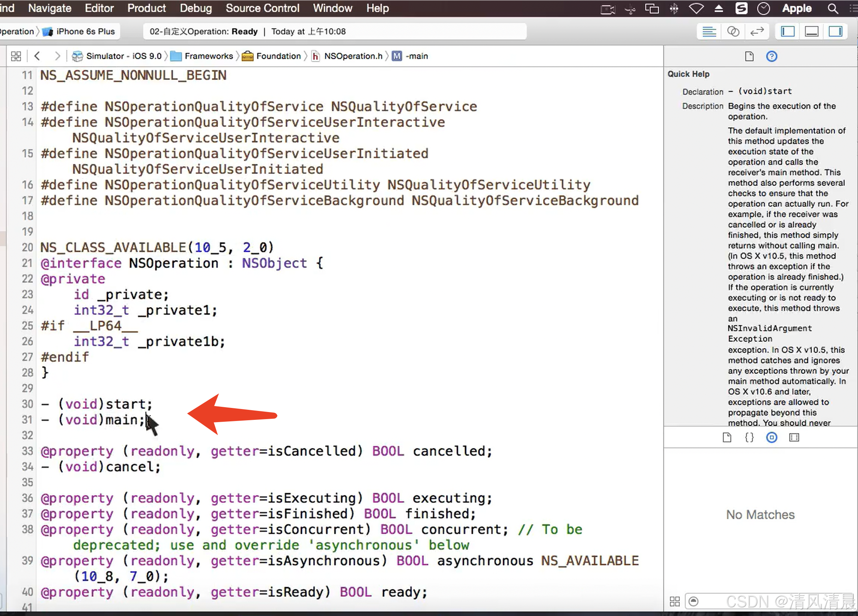Open the Product menu
Viewport: 858px width, 616px height.
(x=146, y=8)
